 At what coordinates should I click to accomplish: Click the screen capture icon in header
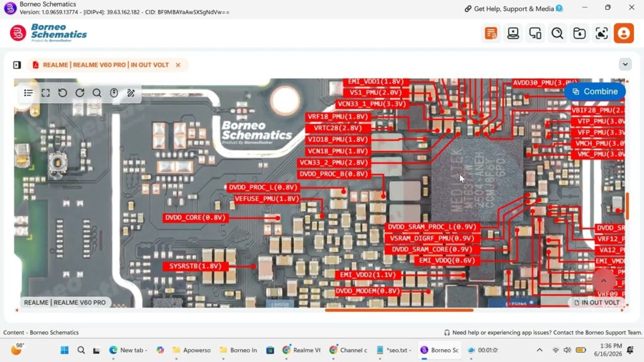coord(602,33)
